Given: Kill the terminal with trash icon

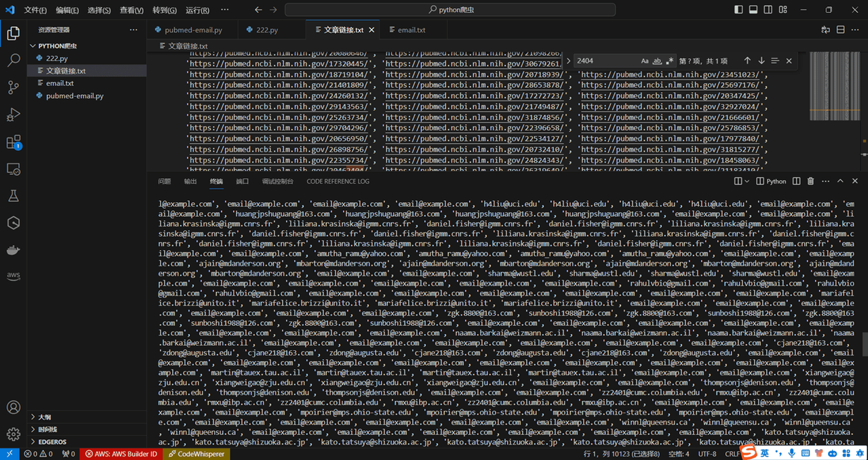Looking at the screenshot, I should (810, 182).
